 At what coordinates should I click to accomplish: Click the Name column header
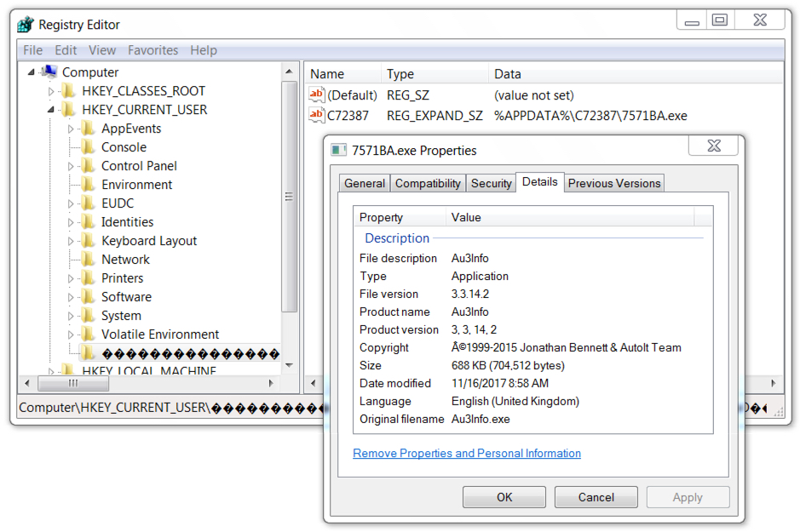342,74
